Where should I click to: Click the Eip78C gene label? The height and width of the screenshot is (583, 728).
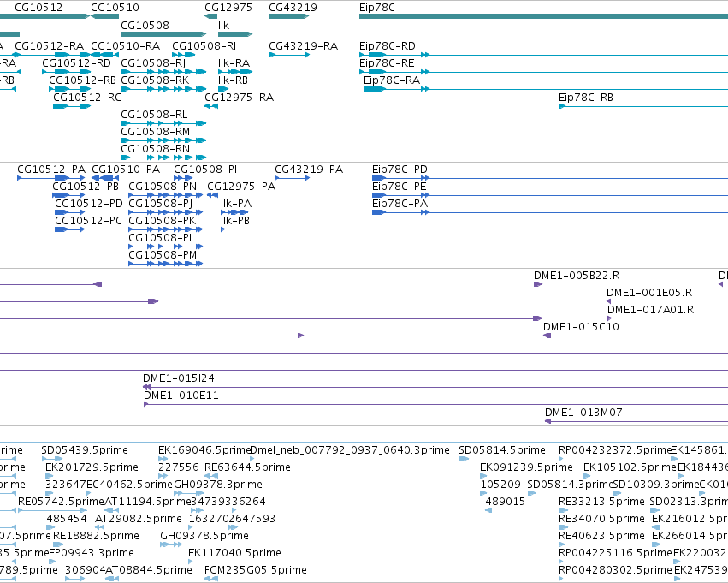point(377,8)
